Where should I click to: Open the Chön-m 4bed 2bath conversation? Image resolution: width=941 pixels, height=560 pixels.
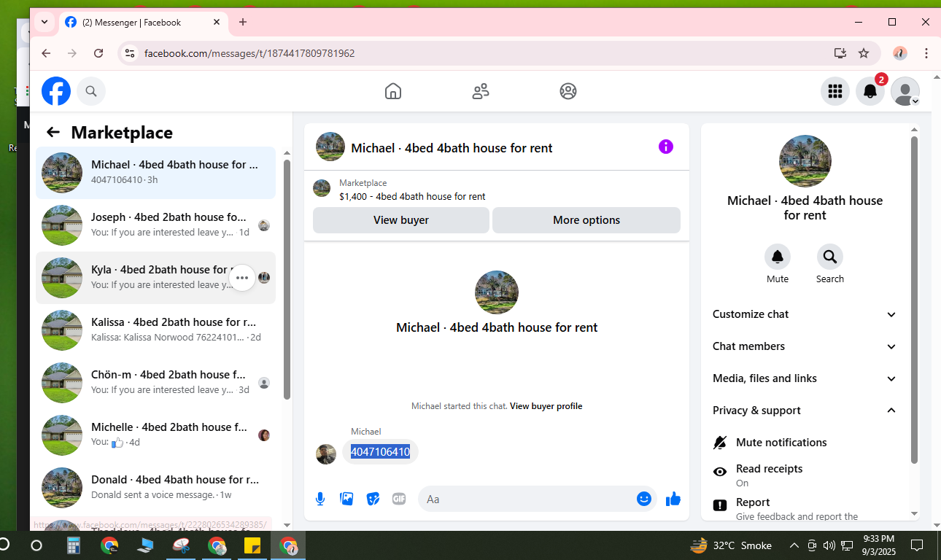155,383
